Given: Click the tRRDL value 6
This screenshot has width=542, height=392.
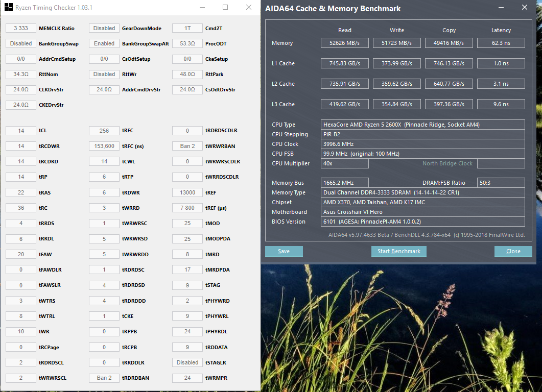Looking at the screenshot, I should [x=21, y=239].
